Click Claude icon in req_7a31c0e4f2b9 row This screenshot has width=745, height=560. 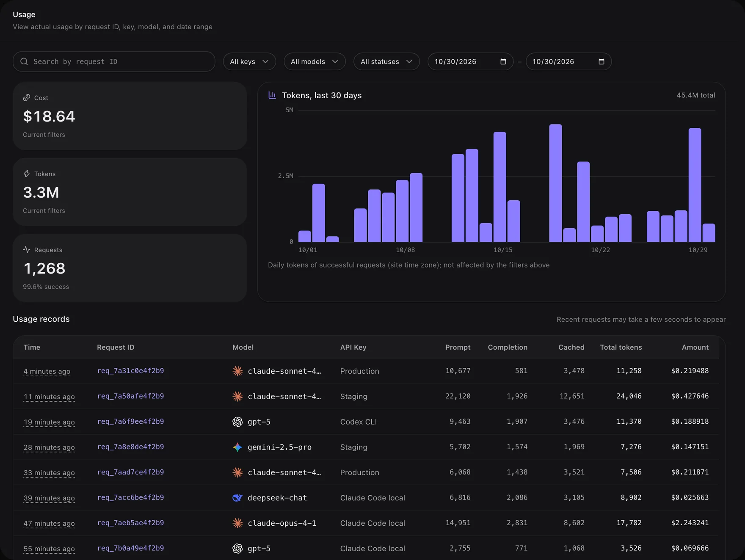tap(237, 371)
